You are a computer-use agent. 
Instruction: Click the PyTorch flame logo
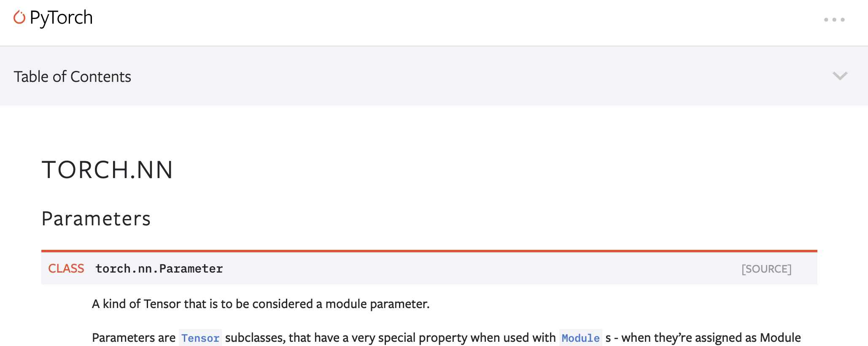point(19,17)
